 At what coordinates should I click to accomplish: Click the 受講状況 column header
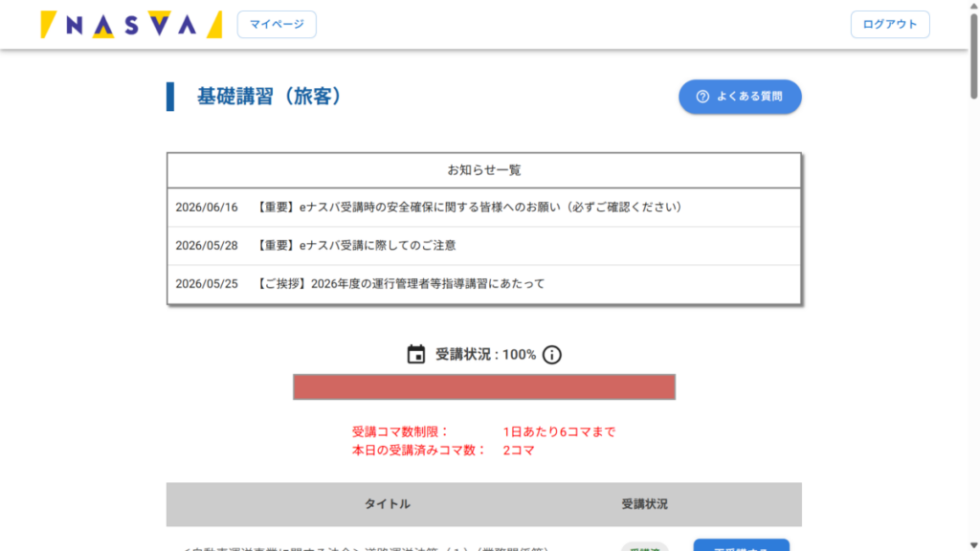click(644, 504)
